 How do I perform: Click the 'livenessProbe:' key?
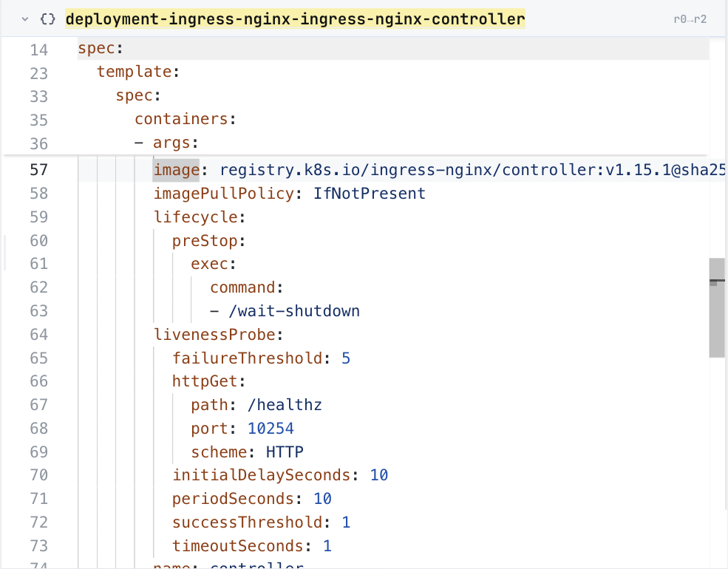click(x=218, y=335)
